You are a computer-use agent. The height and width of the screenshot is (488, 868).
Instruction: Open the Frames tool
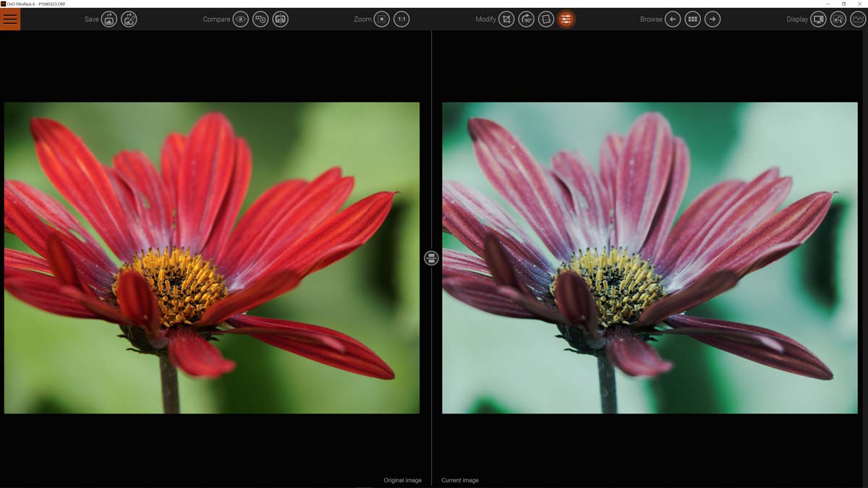tap(545, 19)
